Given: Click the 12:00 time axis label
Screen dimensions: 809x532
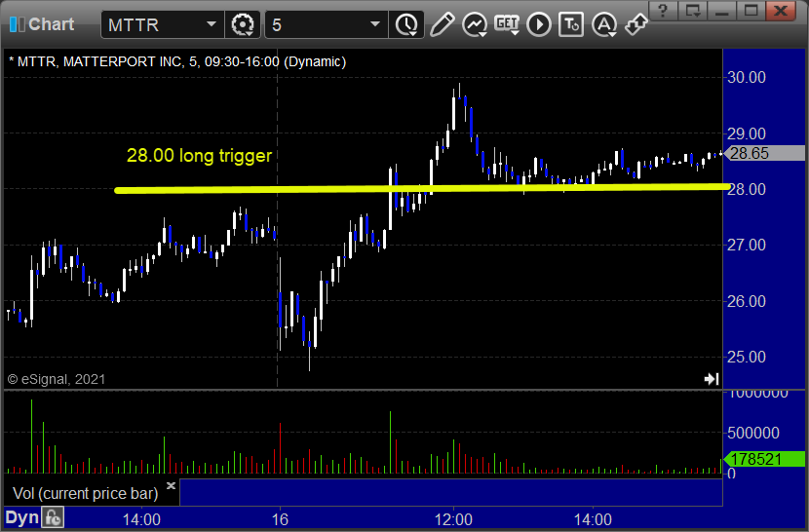Looking at the screenshot, I should 453,519.
